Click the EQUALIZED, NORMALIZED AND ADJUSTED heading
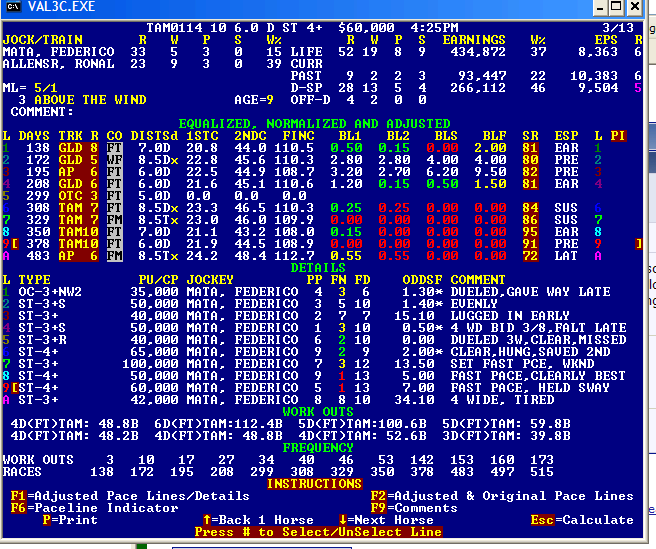 coord(314,124)
